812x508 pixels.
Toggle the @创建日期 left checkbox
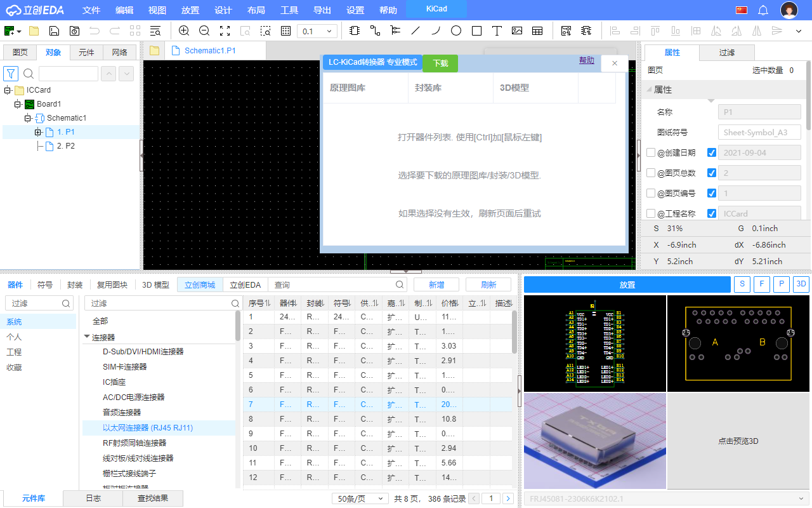click(x=651, y=152)
